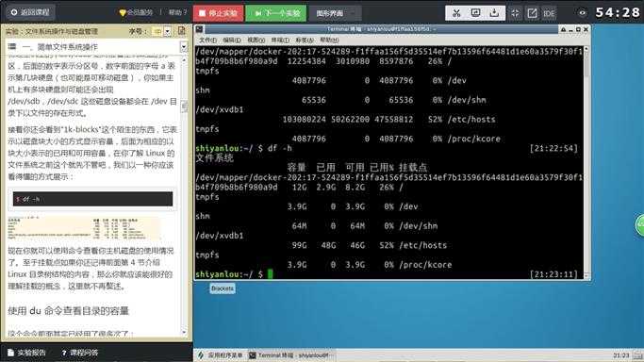Click the open in new window icon
Image resolution: width=644 pixels, height=362 pixels.
[x=533, y=13]
